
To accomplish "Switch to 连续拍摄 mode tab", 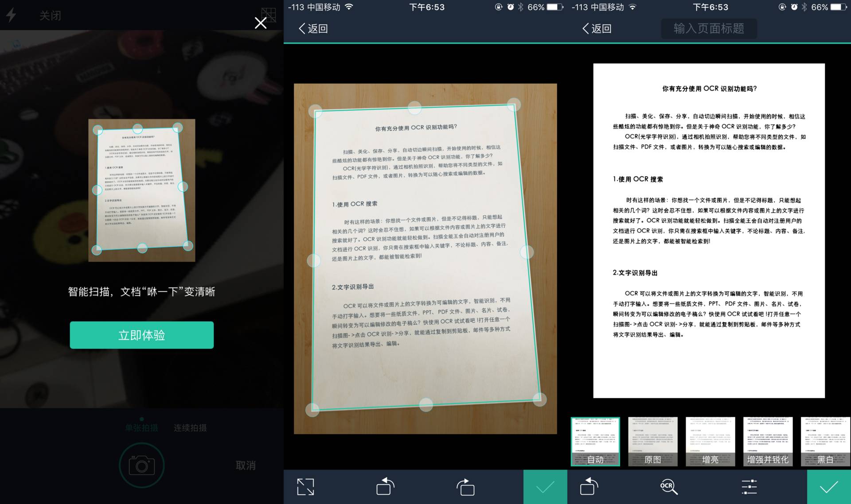I will point(190,428).
